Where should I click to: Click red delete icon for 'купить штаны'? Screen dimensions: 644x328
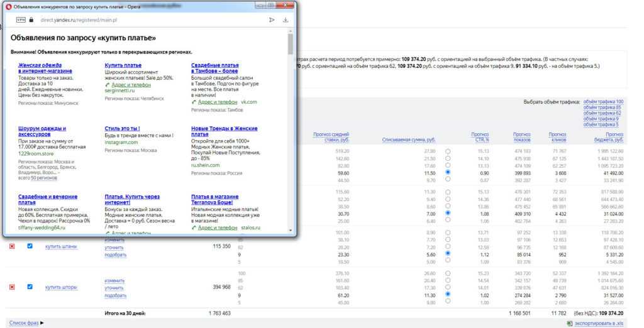tap(11, 246)
